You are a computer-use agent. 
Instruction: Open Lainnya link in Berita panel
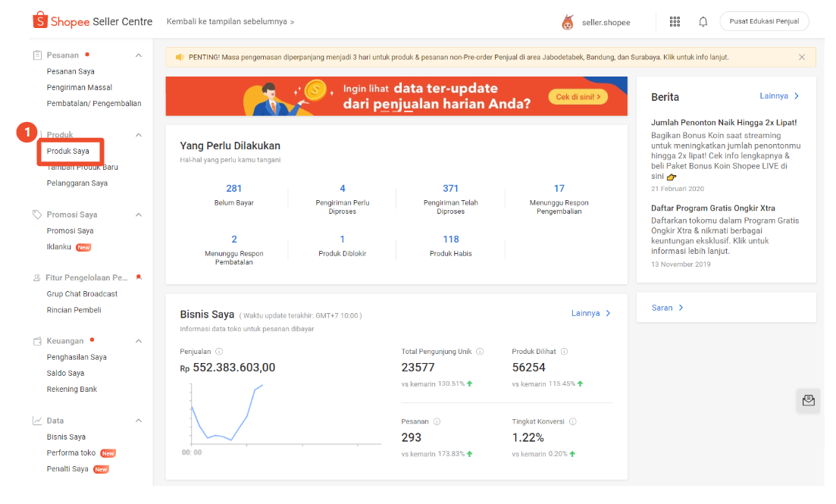click(779, 96)
